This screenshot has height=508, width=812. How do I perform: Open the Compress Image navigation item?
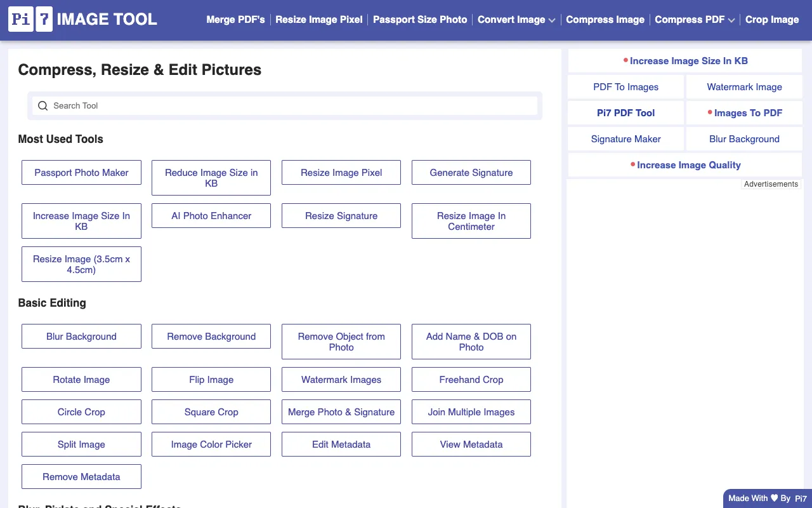pos(605,20)
